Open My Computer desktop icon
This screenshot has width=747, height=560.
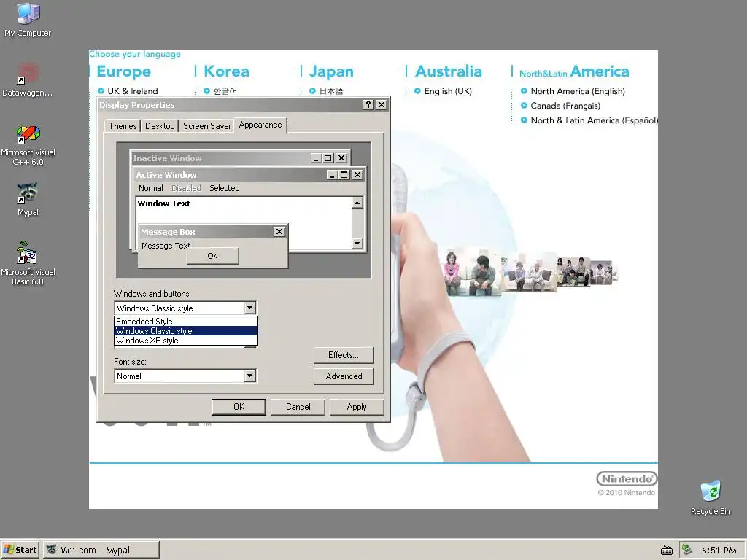point(28,20)
